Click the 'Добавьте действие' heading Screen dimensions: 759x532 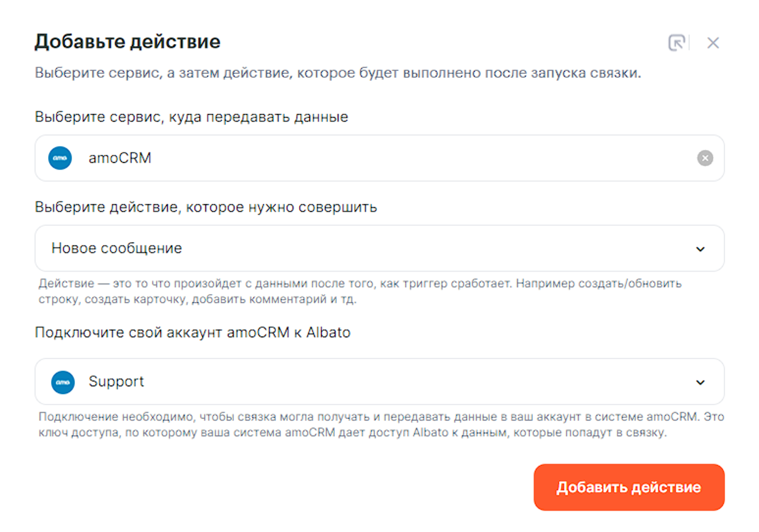click(x=127, y=42)
